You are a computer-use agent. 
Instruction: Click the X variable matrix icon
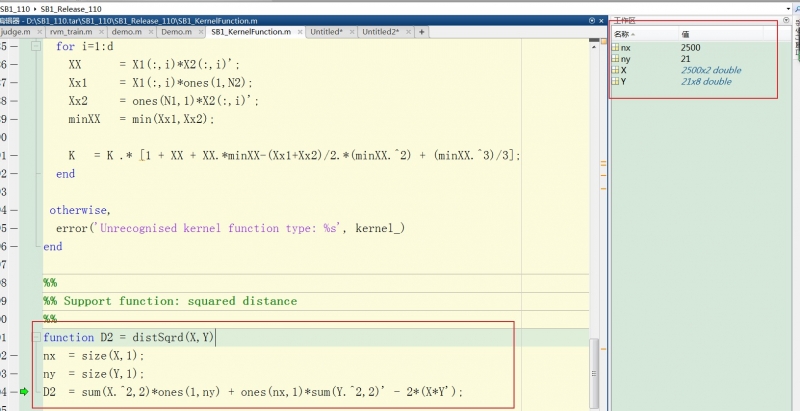pyautogui.click(x=615, y=70)
